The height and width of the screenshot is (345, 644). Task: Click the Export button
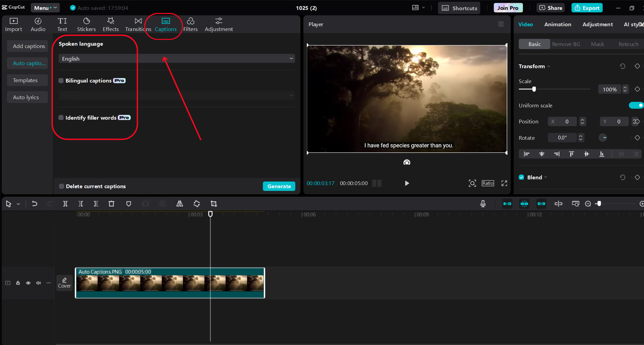[587, 8]
